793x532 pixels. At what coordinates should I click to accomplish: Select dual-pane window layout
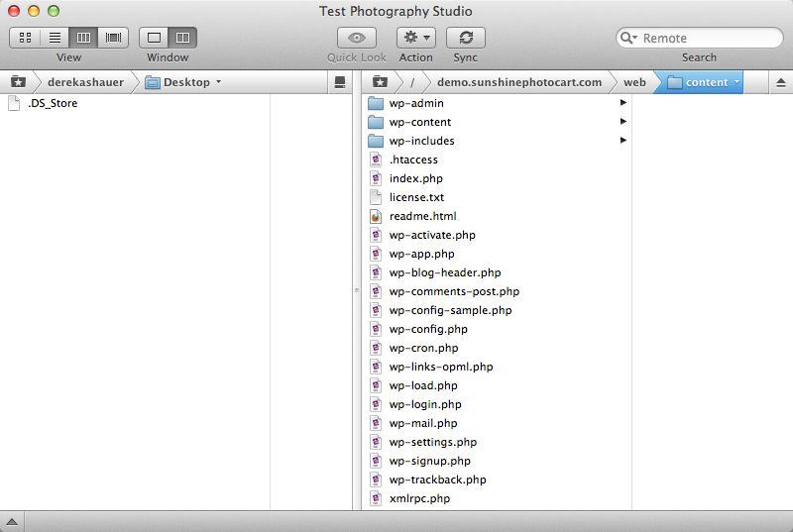click(182, 38)
